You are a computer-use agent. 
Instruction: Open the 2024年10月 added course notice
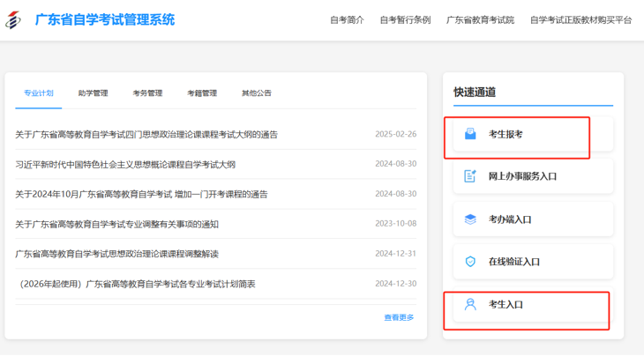[x=141, y=194]
